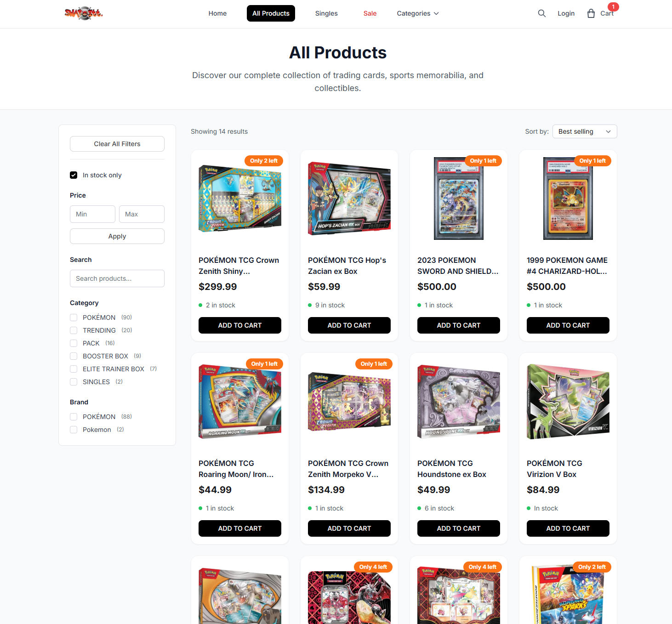Open the Hop's Zacian ex Box image

tap(349, 199)
